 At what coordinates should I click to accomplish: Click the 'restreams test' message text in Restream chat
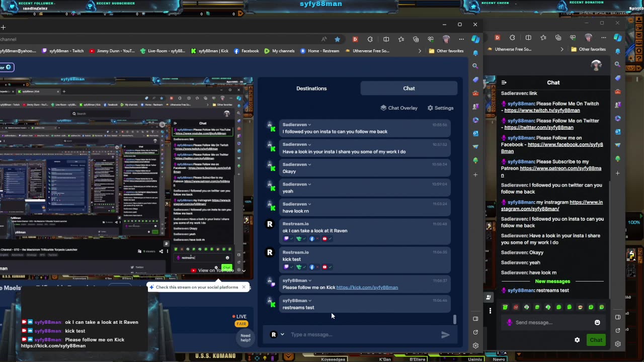(x=298, y=308)
